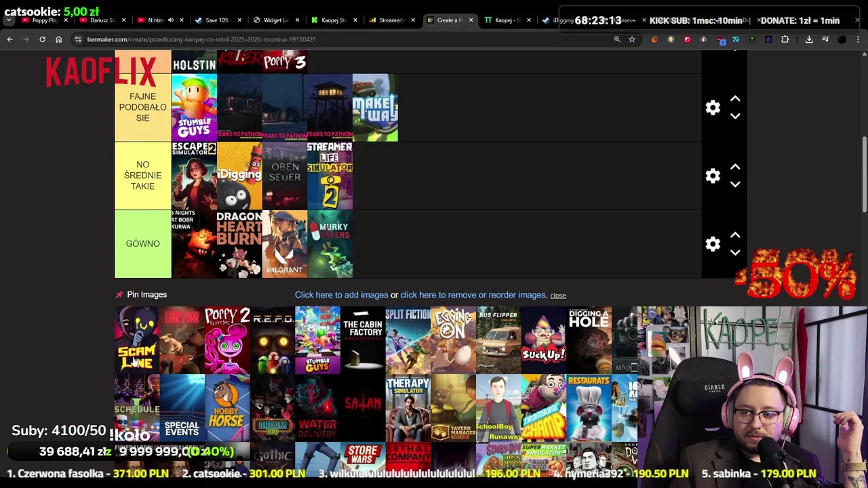Open settings gear for GÓWNO tier
The image size is (868, 488).
tap(713, 244)
